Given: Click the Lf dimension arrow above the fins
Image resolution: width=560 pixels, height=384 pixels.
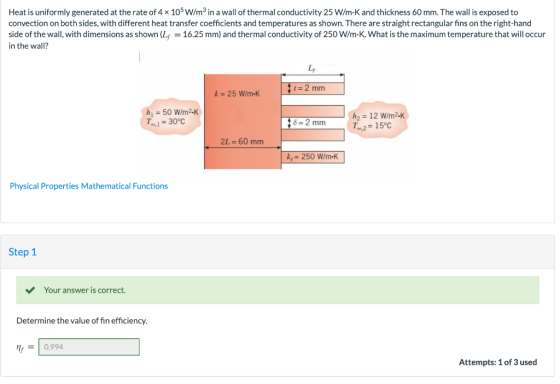Looking at the screenshot, I should [x=313, y=75].
